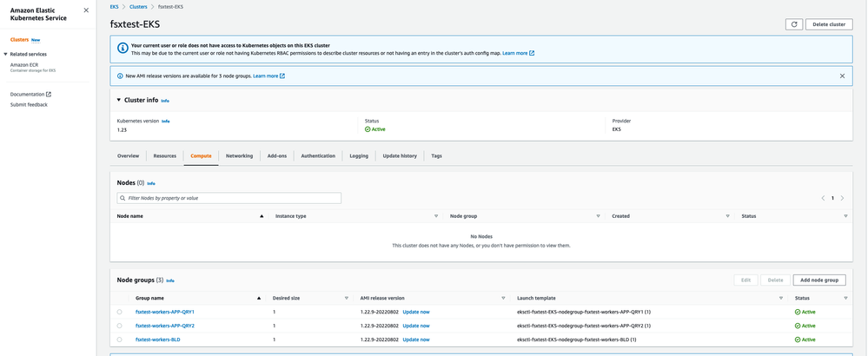This screenshot has height=356, width=868.
Task: Switch to the Networking tab
Action: pyautogui.click(x=239, y=156)
